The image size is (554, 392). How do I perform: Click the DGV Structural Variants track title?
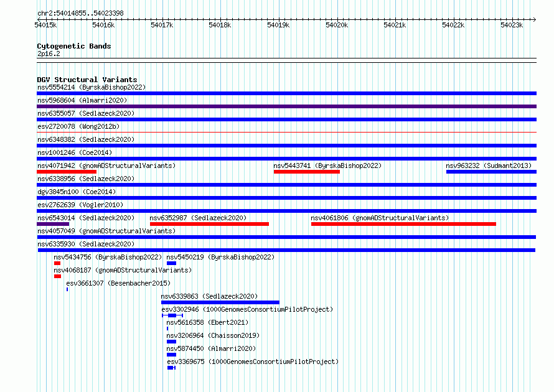click(x=87, y=80)
